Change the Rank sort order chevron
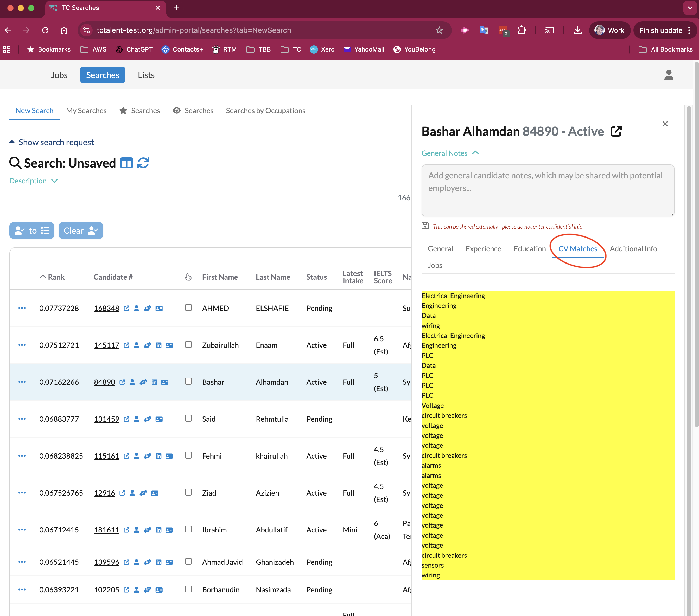Screen dimensions: 699x616 click(x=43, y=277)
